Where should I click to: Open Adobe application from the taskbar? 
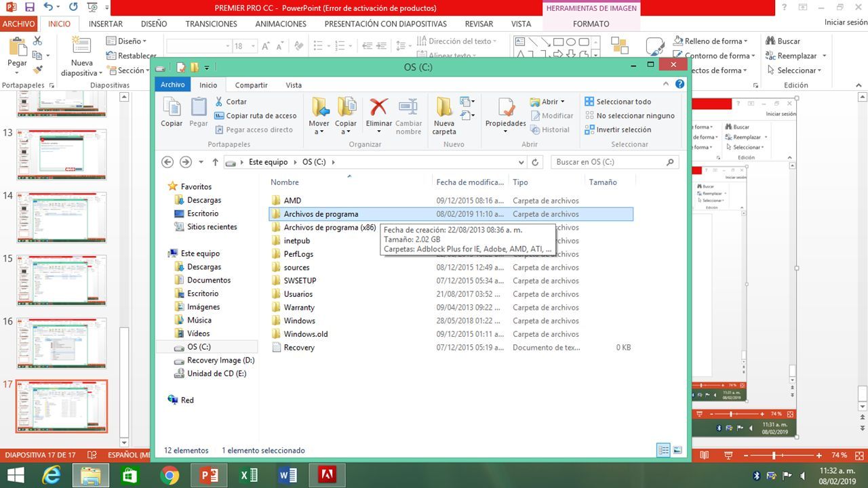pyautogui.click(x=328, y=476)
